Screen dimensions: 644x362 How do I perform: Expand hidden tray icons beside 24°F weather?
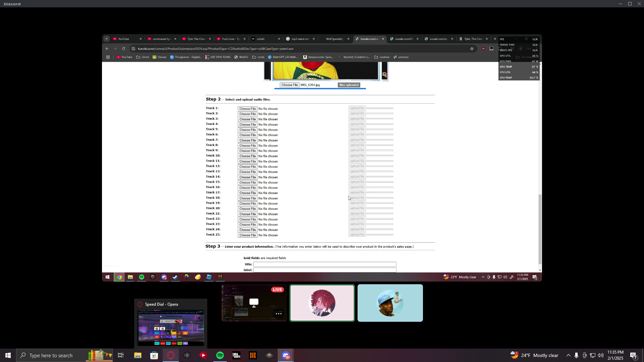pyautogui.click(x=568, y=355)
